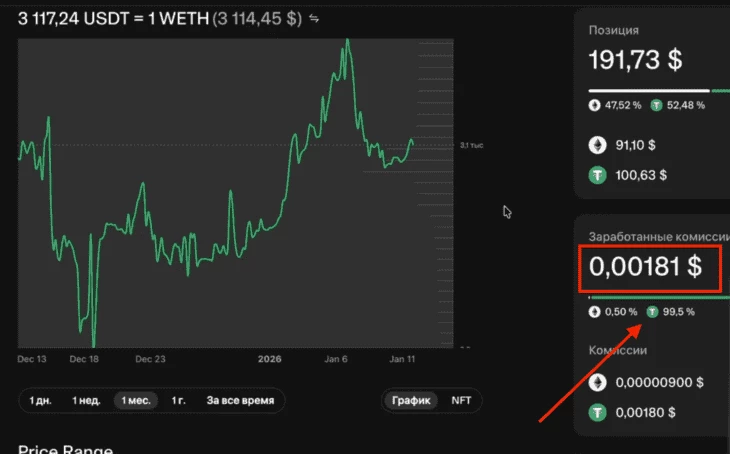Click ETH icon next to 0,50 %
The height and width of the screenshot is (454, 730).
(x=595, y=311)
